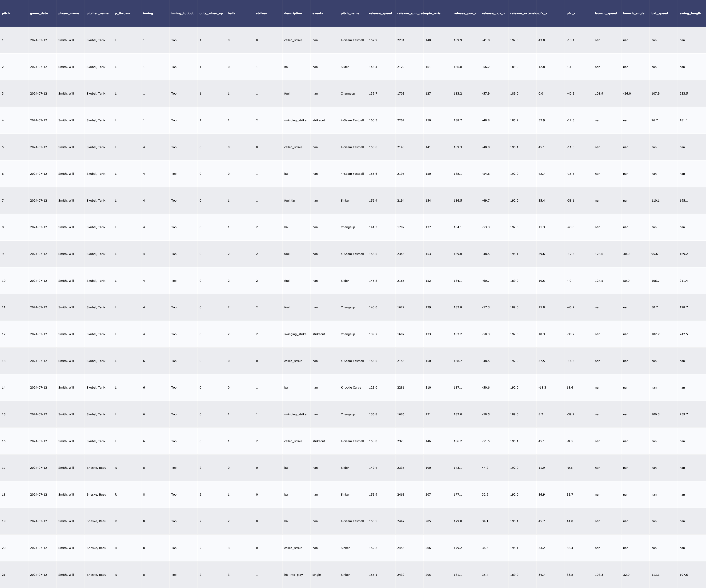Click the launch_angle column header
706x588 pixels.
(x=633, y=13)
